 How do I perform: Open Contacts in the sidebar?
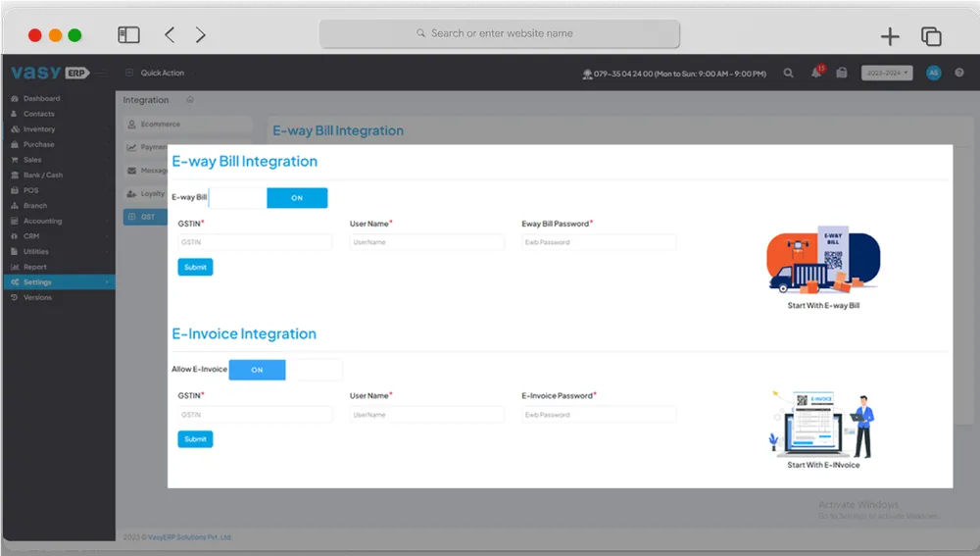click(39, 114)
